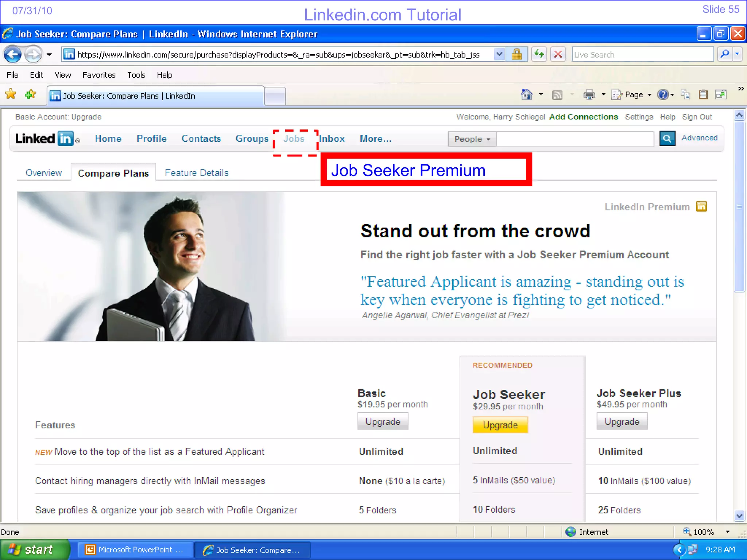The image size is (747, 560).
Task: Expand the zoom level dropdown arrow
Action: (728, 532)
